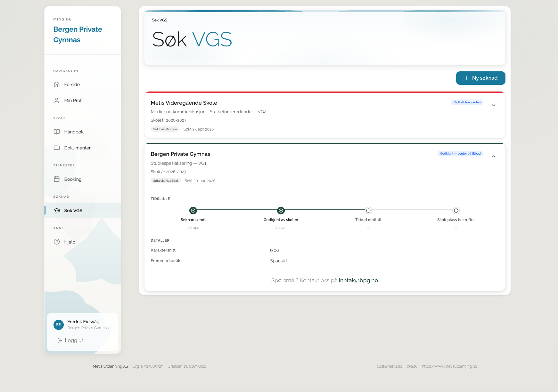Click the Godkjent — venter på tilbud badge
558x392 pixels.
tap(460, 154)
